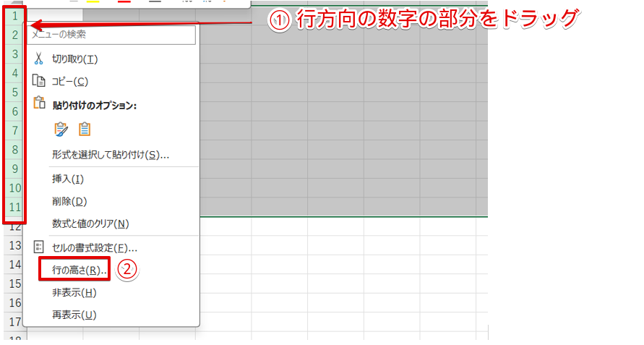Image resolution: width=644 pixels, height=345 pixels.
Task: Select row header 6
Action: pos(15,111)
